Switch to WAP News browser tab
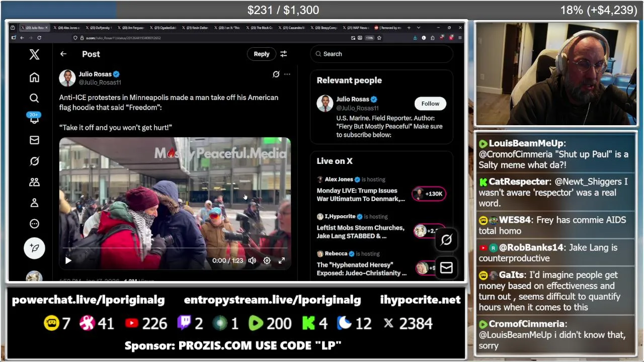Image resolution: width=644 pixels, height=362 pixels. [356, 28]
